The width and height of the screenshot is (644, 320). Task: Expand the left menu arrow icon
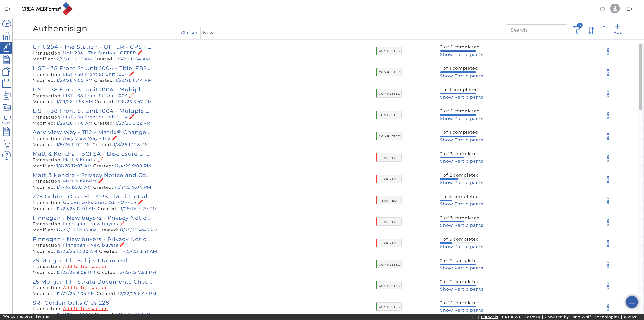coord(8,9)
